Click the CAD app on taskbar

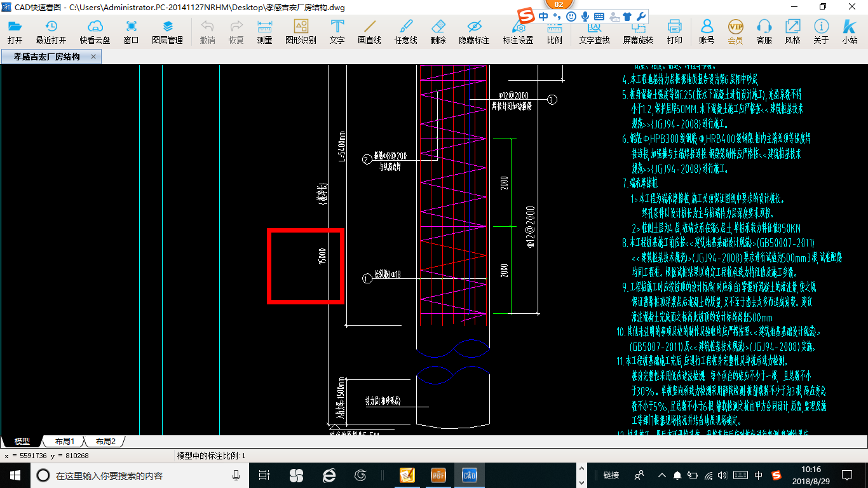click(x=470, y=475)
